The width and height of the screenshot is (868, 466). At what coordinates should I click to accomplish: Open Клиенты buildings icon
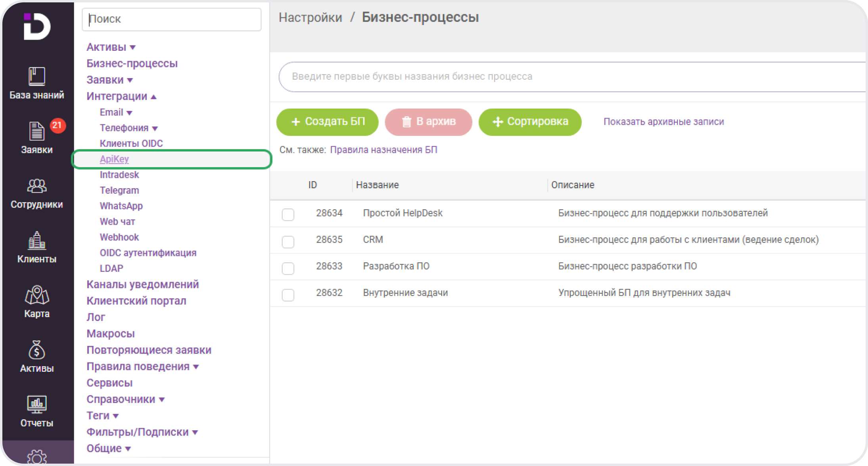36,241
